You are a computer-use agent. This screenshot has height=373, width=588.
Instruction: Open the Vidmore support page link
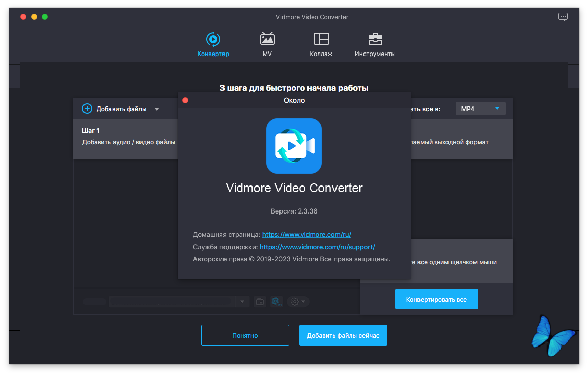tap(317, 247)
